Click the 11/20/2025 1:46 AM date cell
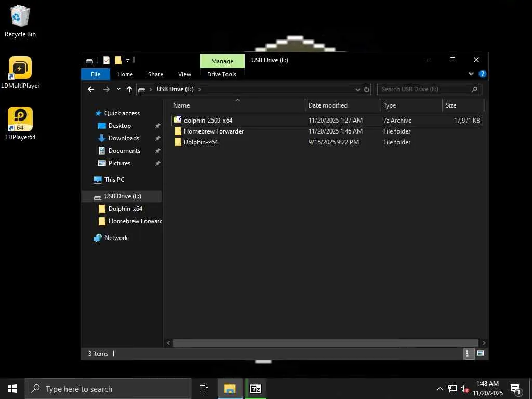Screen dimensions: 532x399 click(x=335, y=131)
